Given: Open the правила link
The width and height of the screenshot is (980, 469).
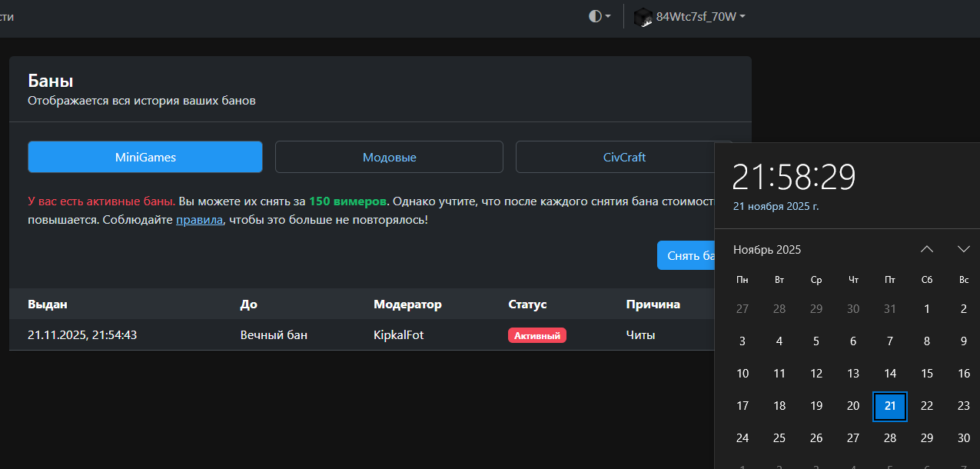Looking at the screenshot, I should 200,220.
